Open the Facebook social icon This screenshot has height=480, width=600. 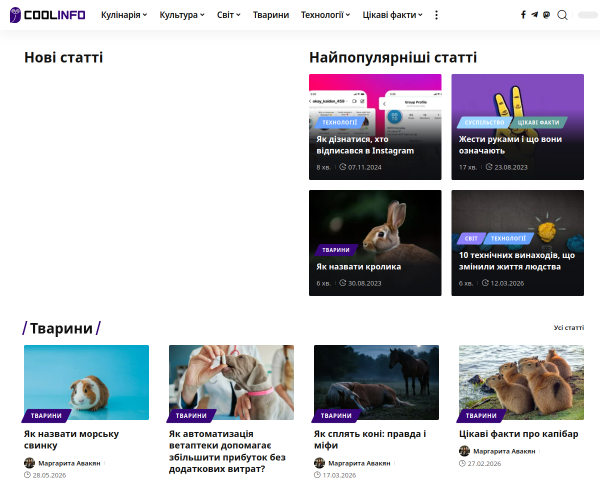click(x=523, y=15)
